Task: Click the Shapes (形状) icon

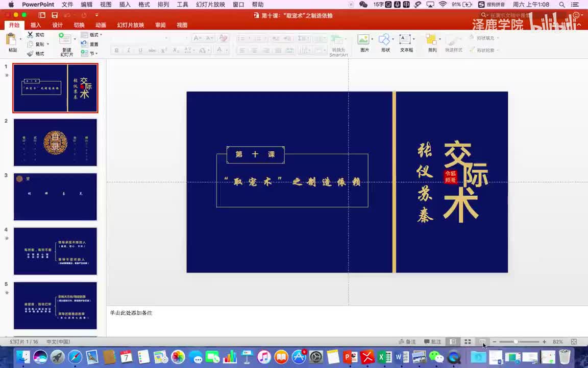Action: (384, 39)
